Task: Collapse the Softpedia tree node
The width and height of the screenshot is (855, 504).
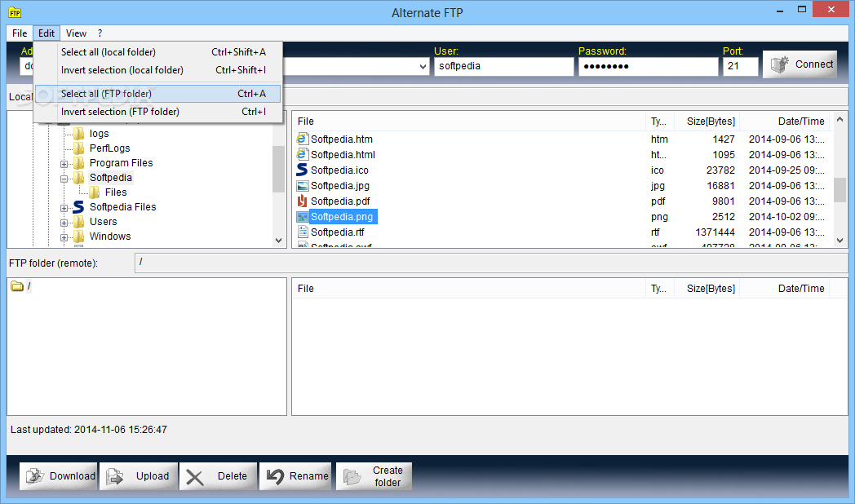Action: pyautogui.click(x=64, y=179)
